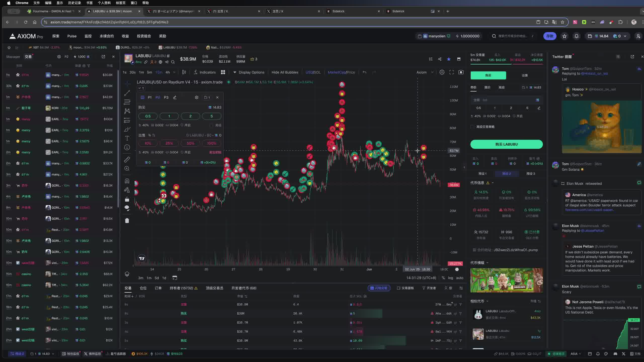Screen dimensions: 644x362
Task: Click the undo arrow in chart toolbar
Action: [x=365, y=72]
